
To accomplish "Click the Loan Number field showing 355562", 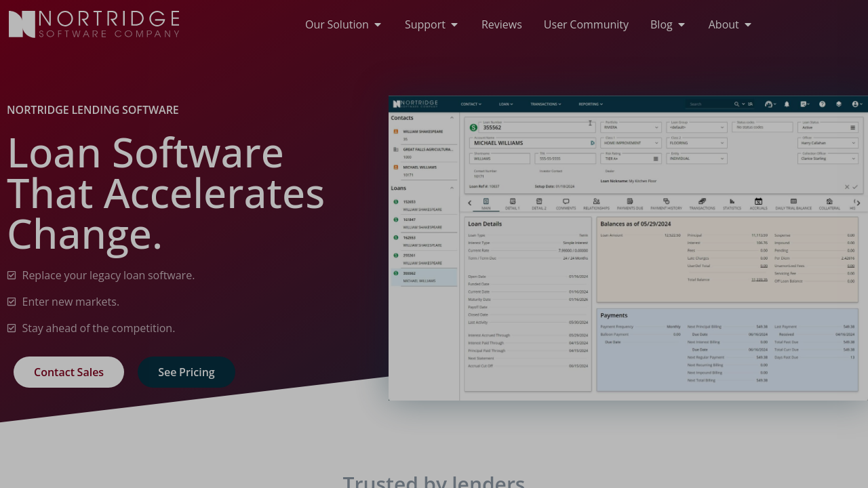I will pos(532,127).
